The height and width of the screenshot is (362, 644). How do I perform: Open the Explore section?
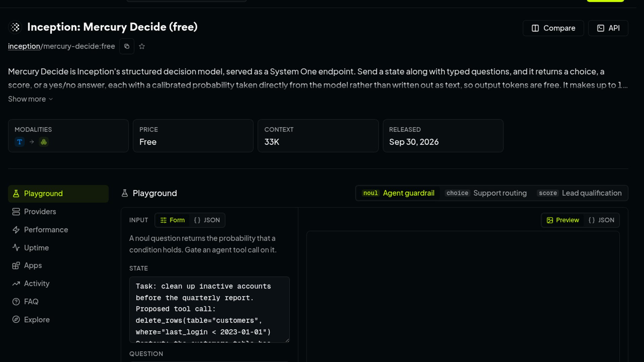coord(58,320)
